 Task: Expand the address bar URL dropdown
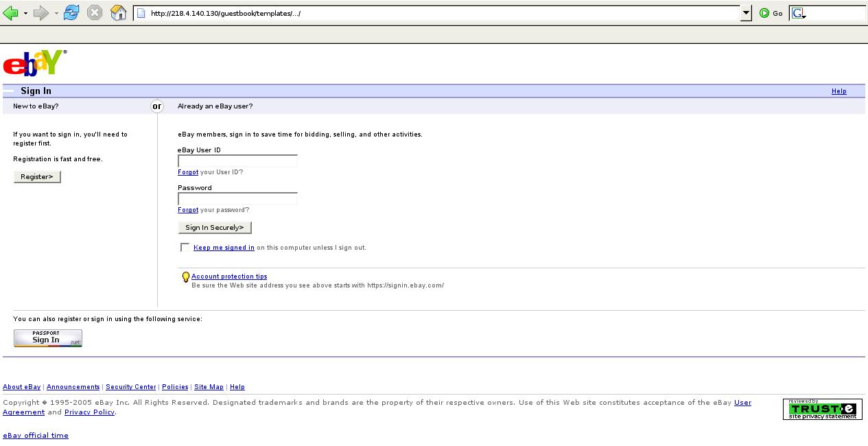747,13
